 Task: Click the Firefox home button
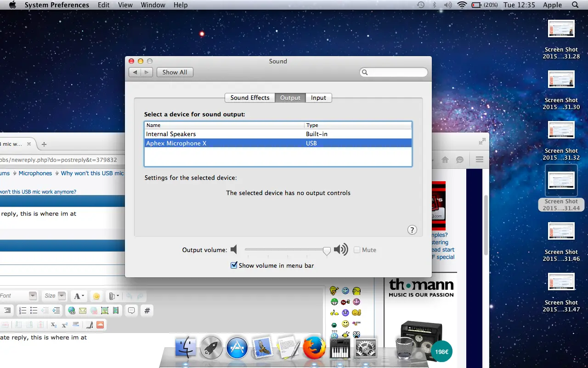click(x=445, y=160)
